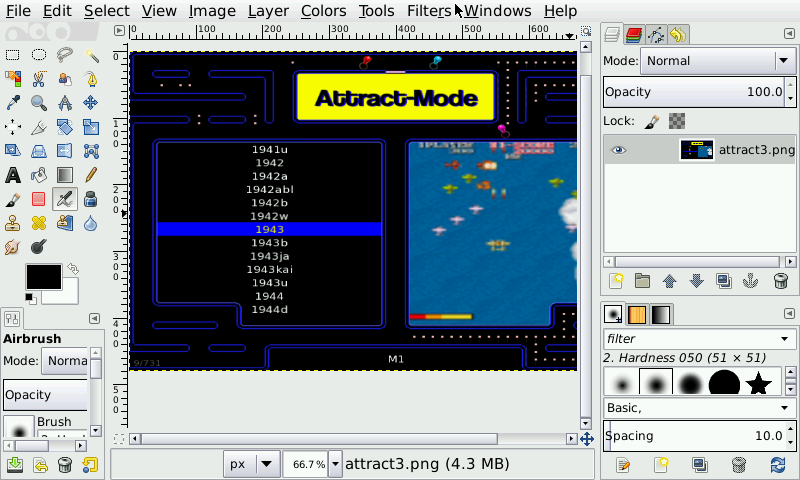Screen dimensions: 800x480
Task: Select the Dodge/Burn tool
Action: click(39, 247)
